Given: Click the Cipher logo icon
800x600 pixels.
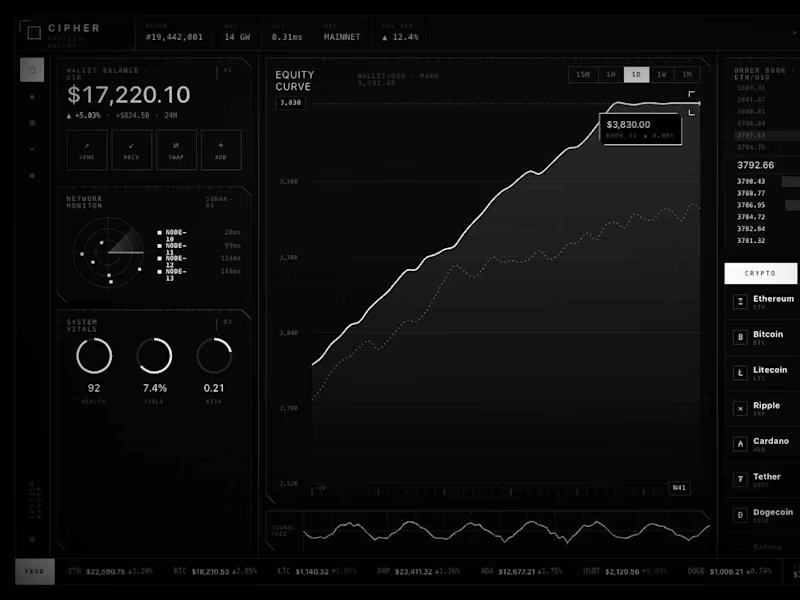Looking at the screenshot, I should tap(34, 33).
